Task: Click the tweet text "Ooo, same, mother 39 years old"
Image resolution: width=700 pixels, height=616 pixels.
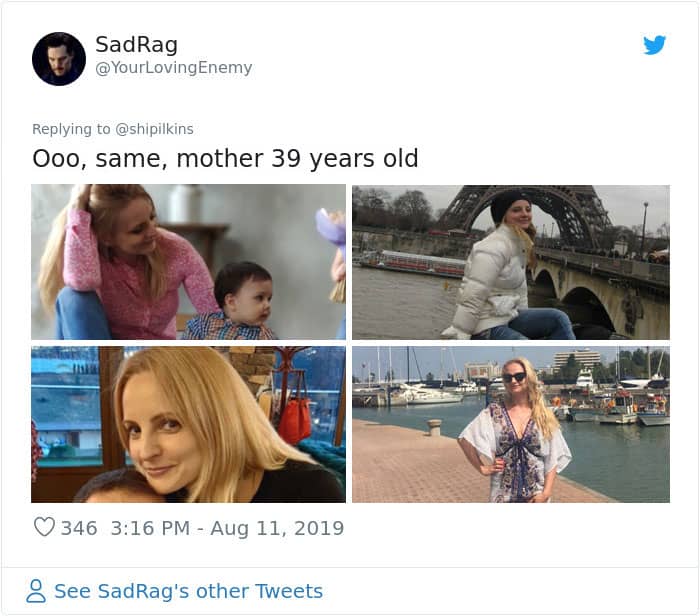Action: pyautogui.click(x=225, y=158)
